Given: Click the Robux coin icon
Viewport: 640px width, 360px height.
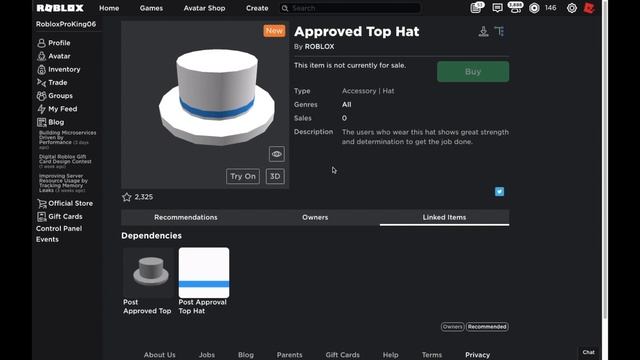Looking at the screenshot, I should pos(534,8).
